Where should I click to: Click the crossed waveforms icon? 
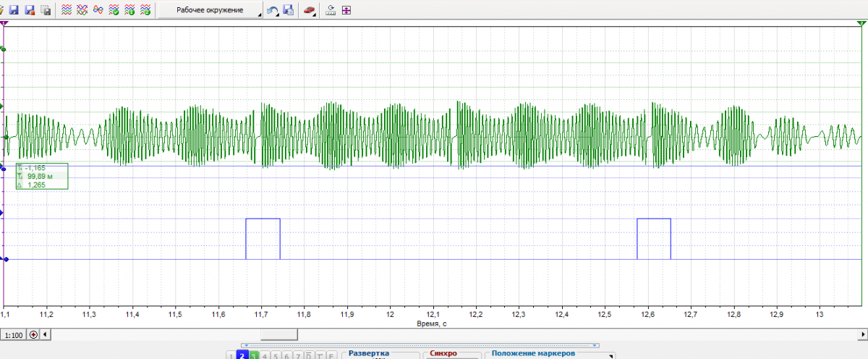click(x=82, y=10)
